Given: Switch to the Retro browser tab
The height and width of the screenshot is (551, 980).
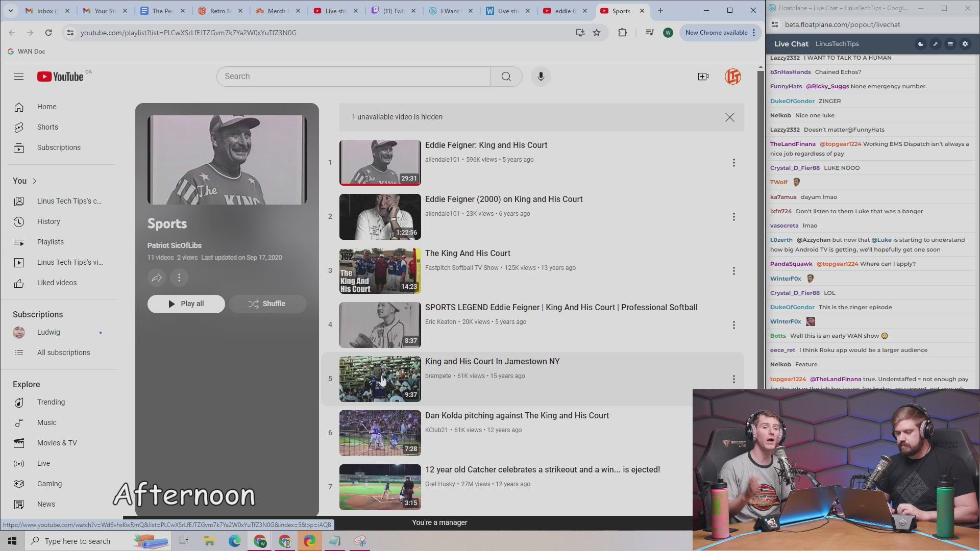Looking at the screenshot, I should pyautogui.click(x=219, y=11).
